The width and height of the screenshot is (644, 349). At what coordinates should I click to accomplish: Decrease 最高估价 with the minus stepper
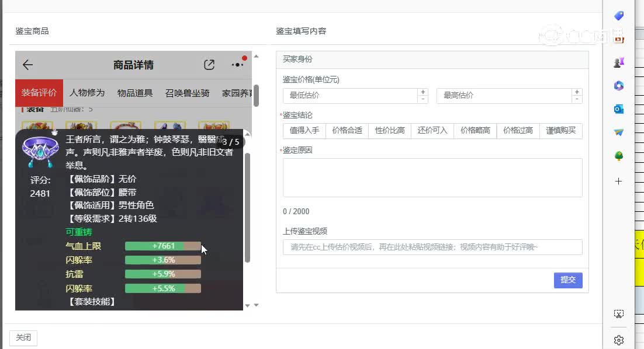577,99
